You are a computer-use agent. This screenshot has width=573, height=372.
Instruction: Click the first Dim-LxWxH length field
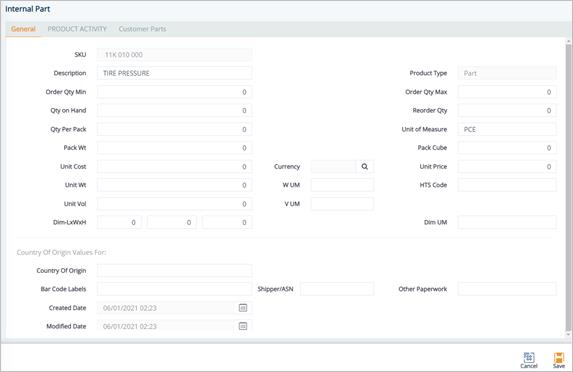point(119,222)
